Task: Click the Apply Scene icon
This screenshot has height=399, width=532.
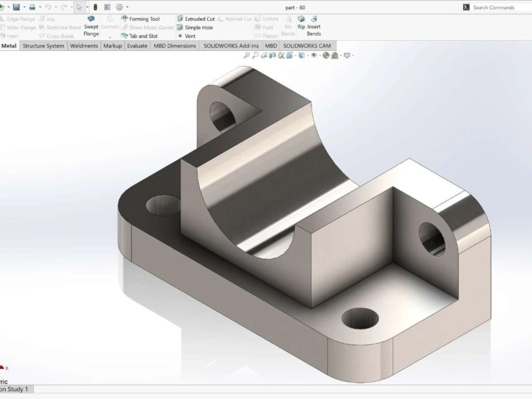Action: [x=335, y=55]
